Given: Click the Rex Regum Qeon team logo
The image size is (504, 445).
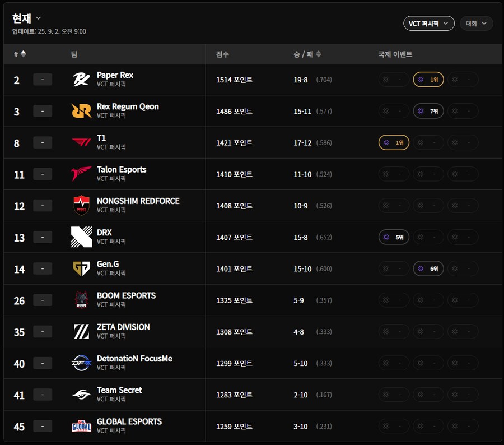Looking at the screenshot, I should tap(81, 111).
